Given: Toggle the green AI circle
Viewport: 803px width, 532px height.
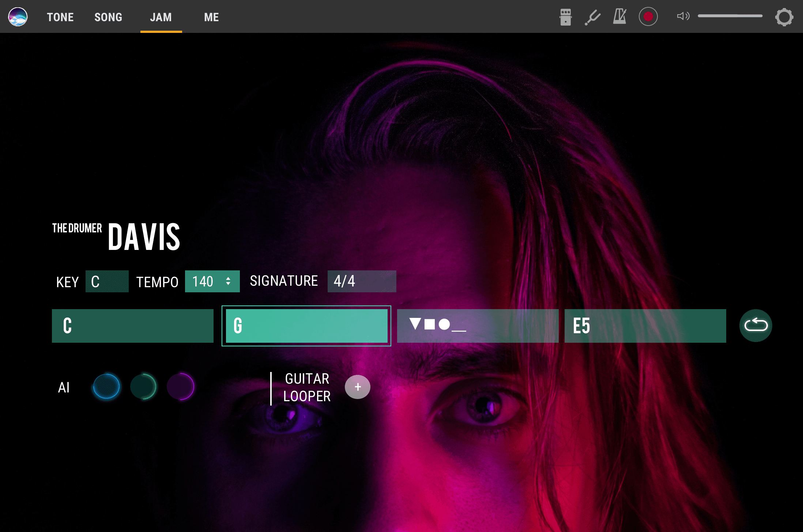Looking at the screenshot, I should (143, 387).
